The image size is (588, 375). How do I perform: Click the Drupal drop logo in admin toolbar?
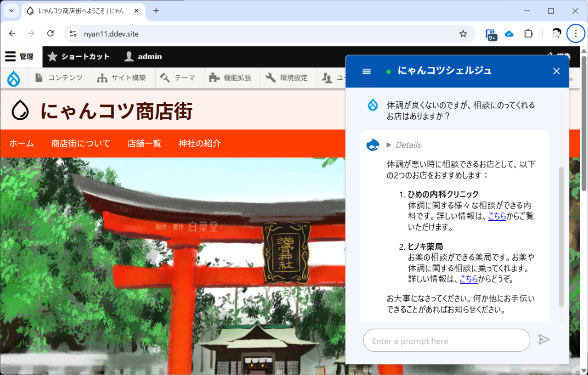(14, 78)
